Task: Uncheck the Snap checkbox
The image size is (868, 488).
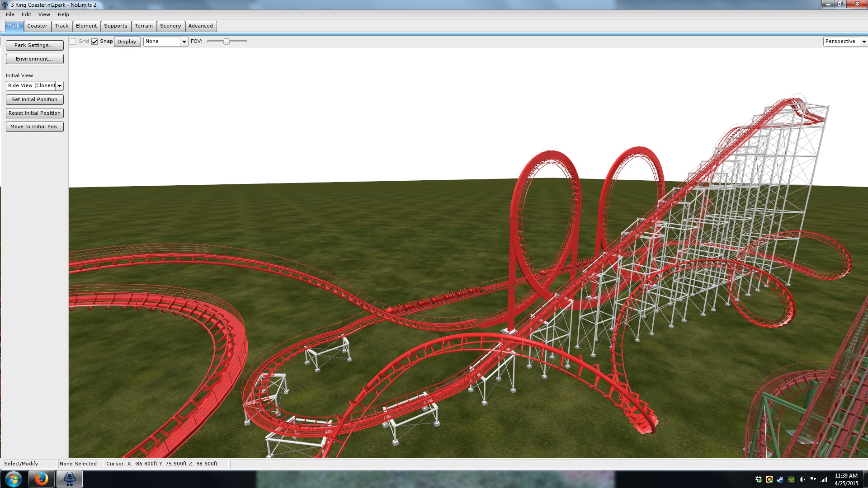Action: point(94,42)
